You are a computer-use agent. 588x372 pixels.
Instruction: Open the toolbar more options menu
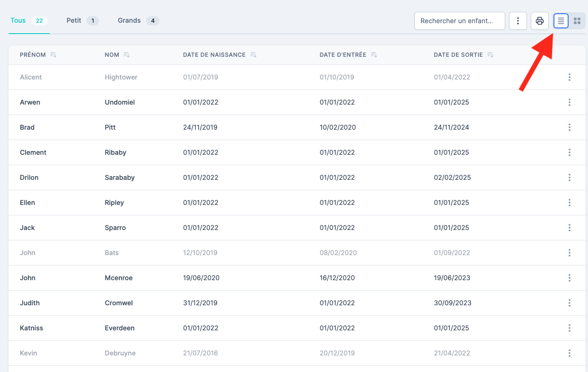[x=518, y=21]
